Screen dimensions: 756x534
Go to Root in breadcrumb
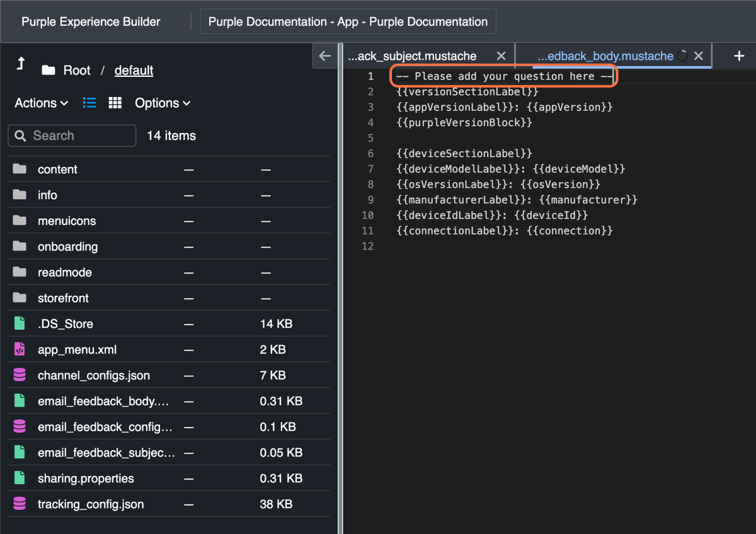[x=77, y=70]
